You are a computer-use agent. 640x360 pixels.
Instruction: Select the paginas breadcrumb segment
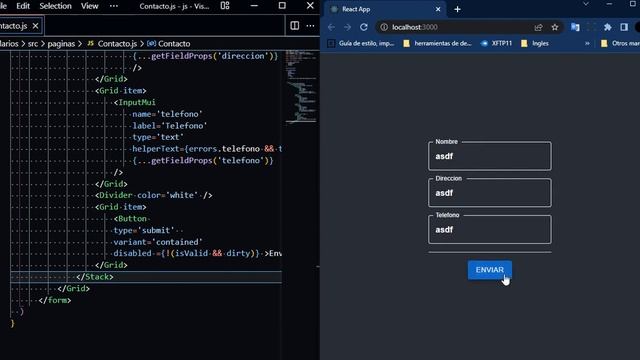click(x=61, y=44)
